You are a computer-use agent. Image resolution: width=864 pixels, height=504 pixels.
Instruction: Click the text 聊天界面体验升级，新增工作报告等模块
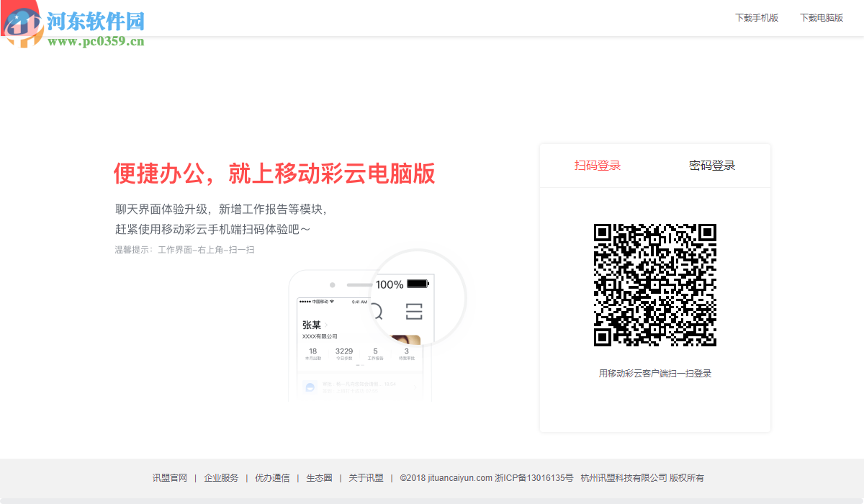pyautogui.click(x=221, y=210)
